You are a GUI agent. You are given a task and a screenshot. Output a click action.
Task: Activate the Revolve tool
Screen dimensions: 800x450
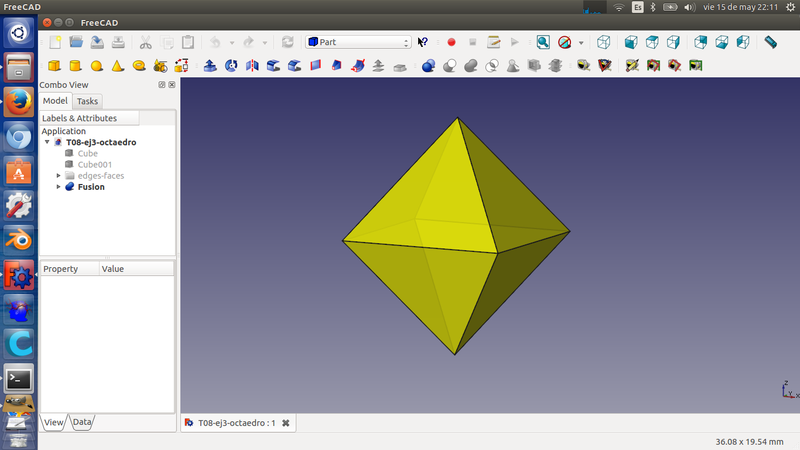click(231, 66)
